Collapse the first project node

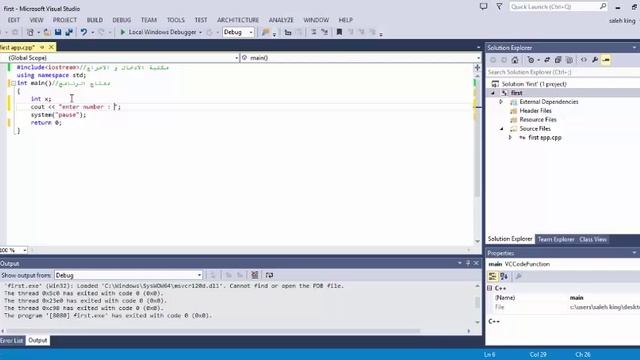493,93
